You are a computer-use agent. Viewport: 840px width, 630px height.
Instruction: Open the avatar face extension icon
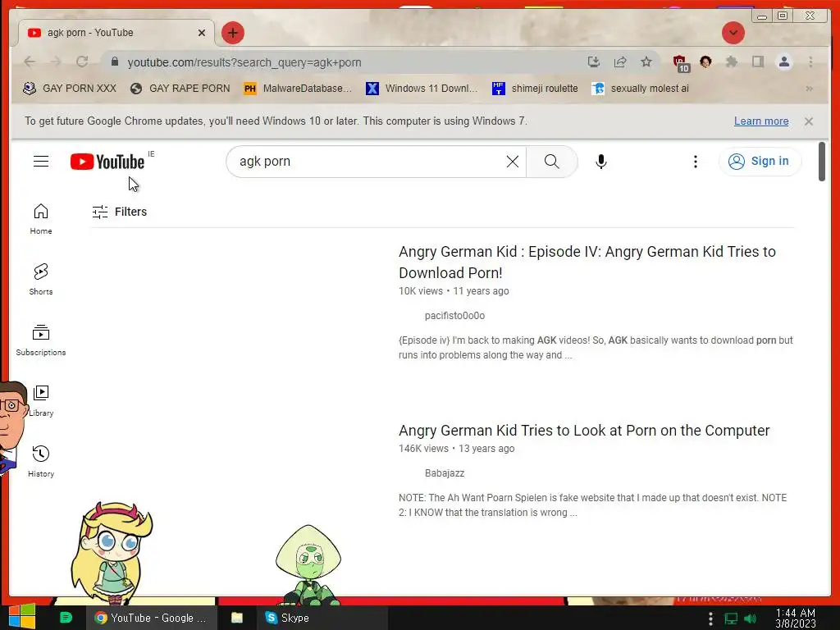pyautogui.click(x=705, y=62)
